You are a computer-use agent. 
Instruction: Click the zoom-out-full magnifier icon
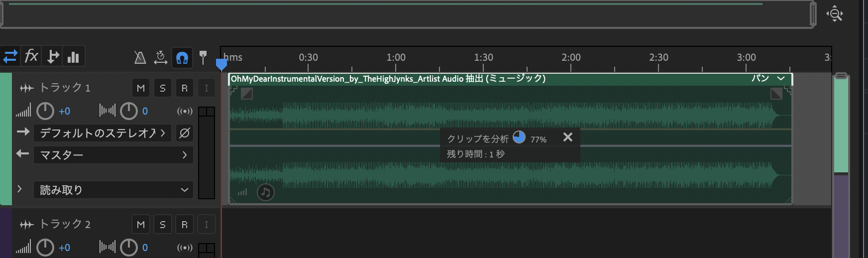point(835,14)
